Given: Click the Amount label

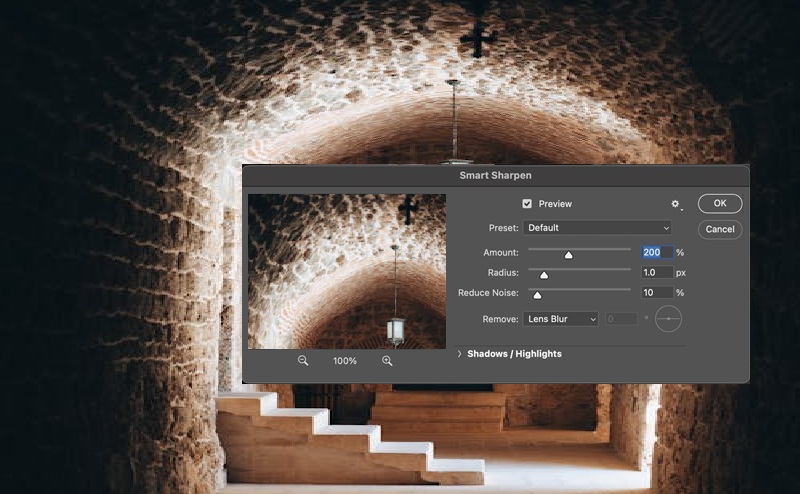Looking at the screenshot, I should [501, 253].
